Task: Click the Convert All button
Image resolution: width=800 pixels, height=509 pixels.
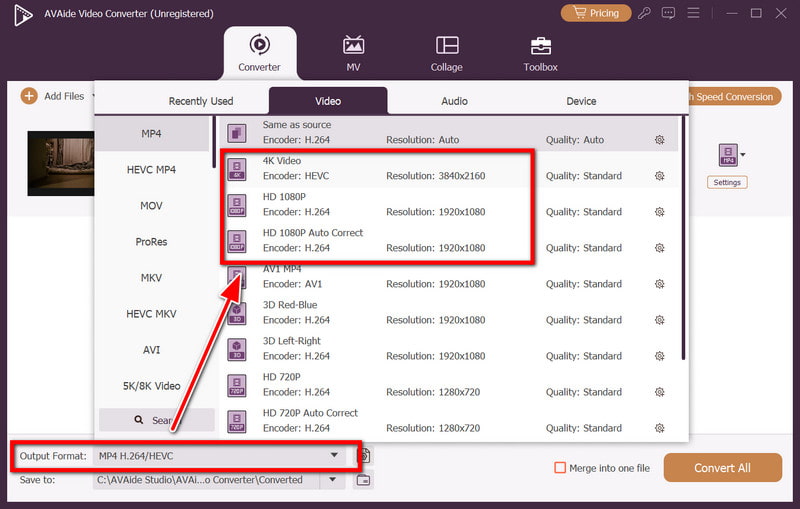Action: [x=722, y=468]
